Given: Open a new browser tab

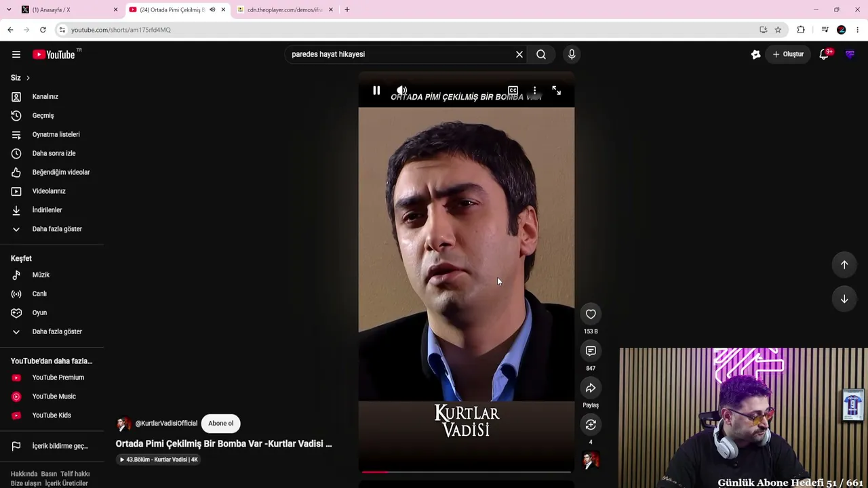Looking at the screenshot, I should coord(347,9).
